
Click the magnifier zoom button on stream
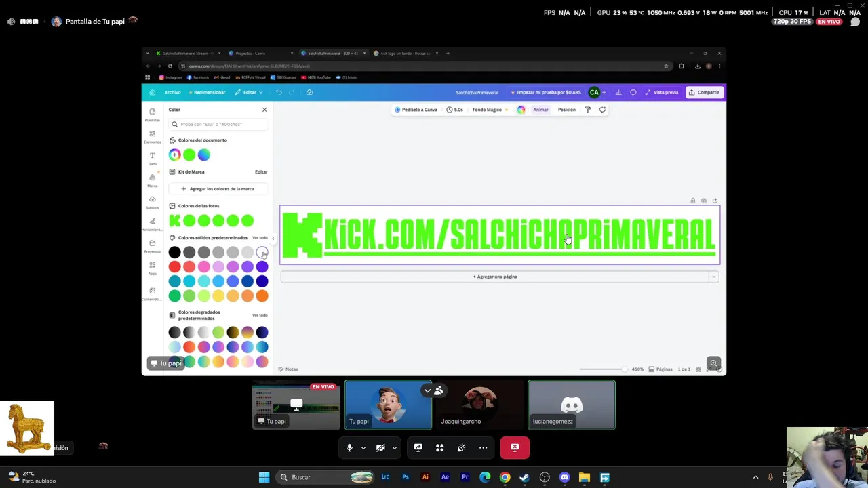tap(713, 363)
